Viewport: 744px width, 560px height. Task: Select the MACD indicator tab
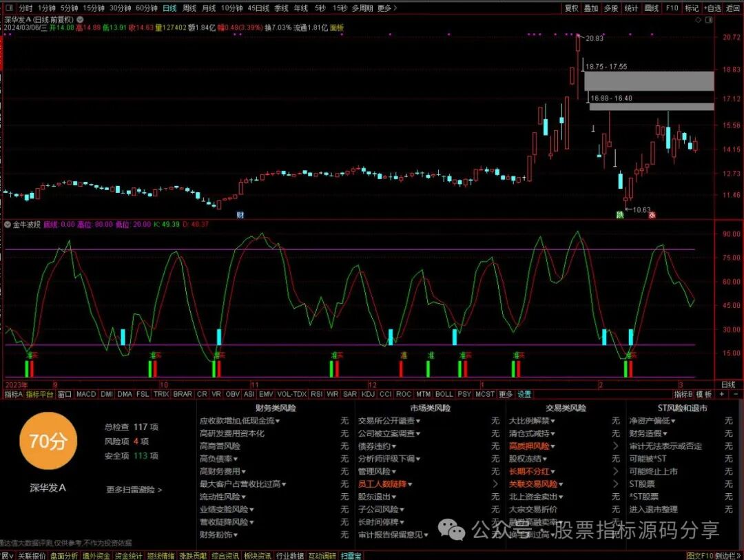(x=86, y=394)
